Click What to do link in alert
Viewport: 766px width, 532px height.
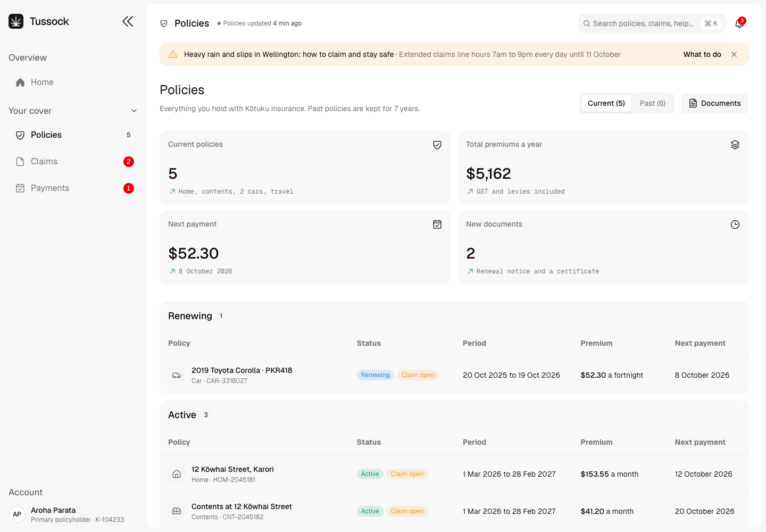(x=702, y=54)
